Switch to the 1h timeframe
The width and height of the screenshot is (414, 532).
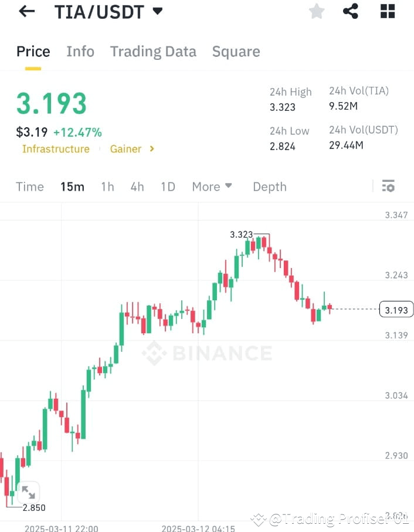coord(107,187)
